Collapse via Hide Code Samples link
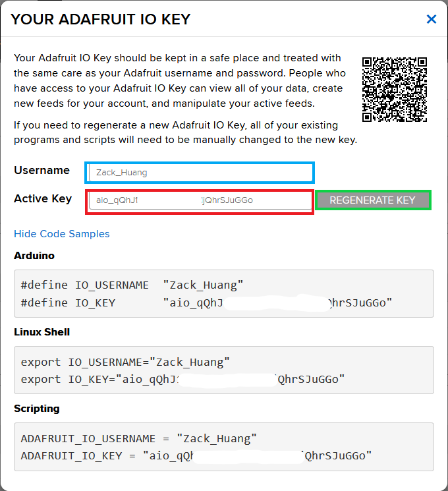Image resolution: width=448 pixels, height=491 pixels. [x=62, y=234]
